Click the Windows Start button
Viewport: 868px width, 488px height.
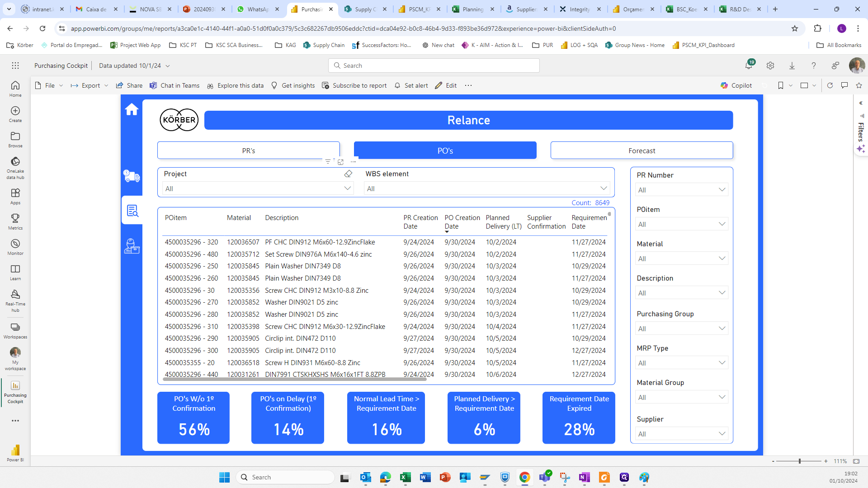coord(224,477)
